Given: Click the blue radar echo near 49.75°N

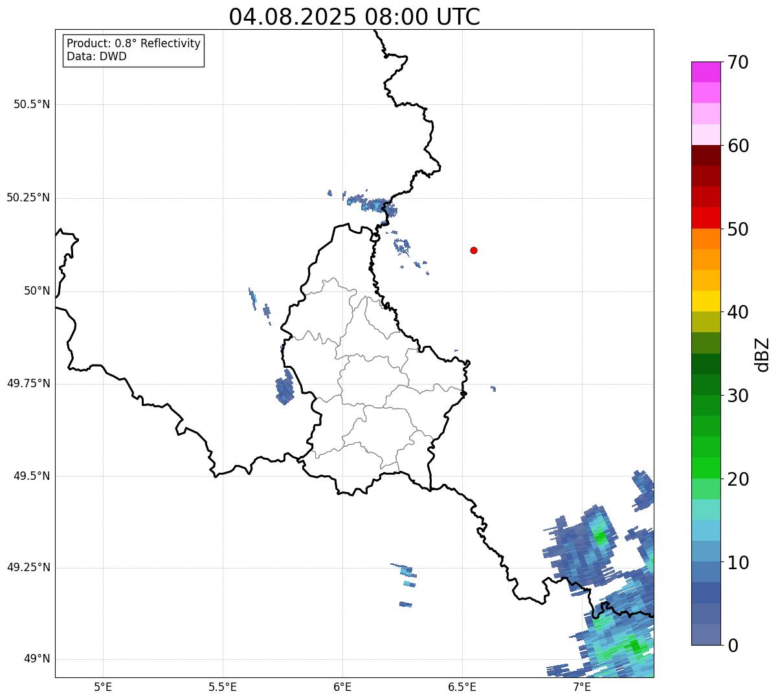Looking at the screenshot, I should tap(285, 389).
